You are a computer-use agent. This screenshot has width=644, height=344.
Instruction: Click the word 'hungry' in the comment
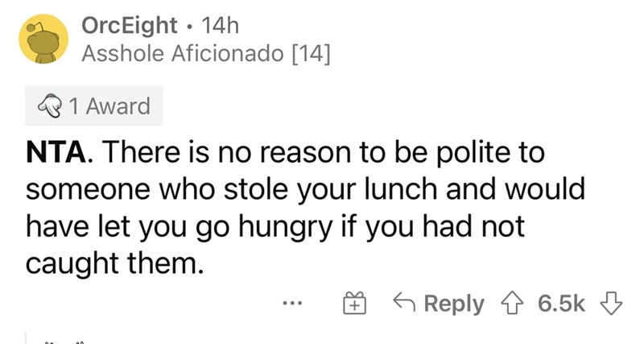click(x=285, y=227)
